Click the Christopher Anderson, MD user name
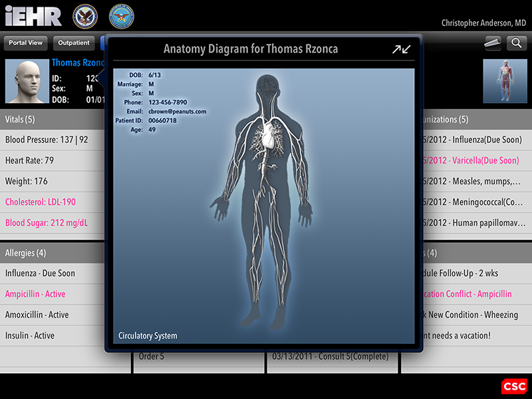The height and width of the screenshot is (399, 532). (483, 23)
